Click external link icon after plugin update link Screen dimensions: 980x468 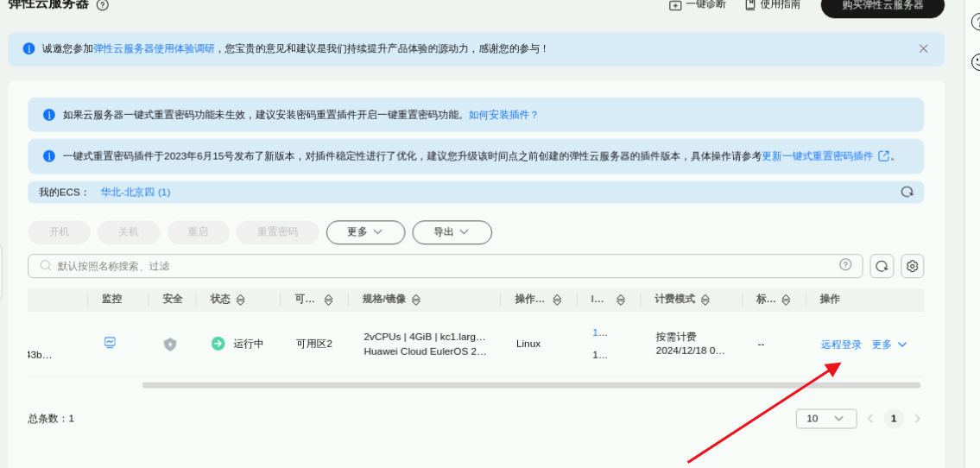tap(884, 156)
